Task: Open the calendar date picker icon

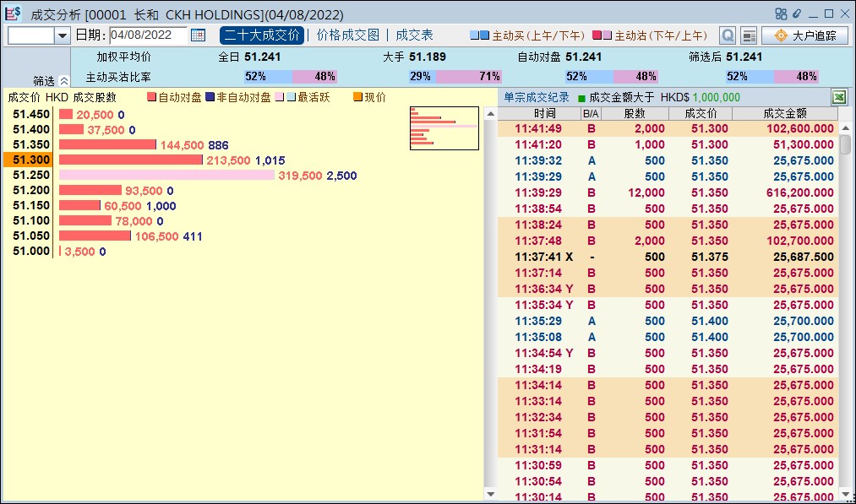Action: 198,35
